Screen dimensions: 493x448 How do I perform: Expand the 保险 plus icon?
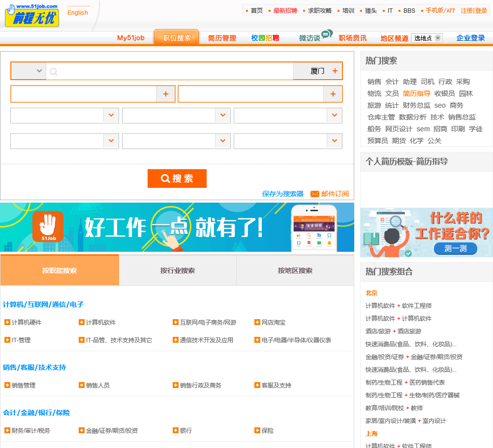[x=257, y=430]
